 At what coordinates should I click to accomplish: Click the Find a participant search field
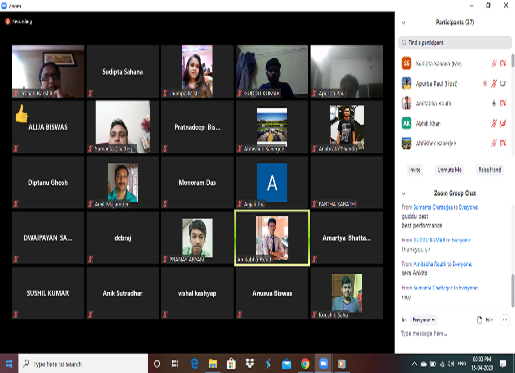(x=455, y=43)
